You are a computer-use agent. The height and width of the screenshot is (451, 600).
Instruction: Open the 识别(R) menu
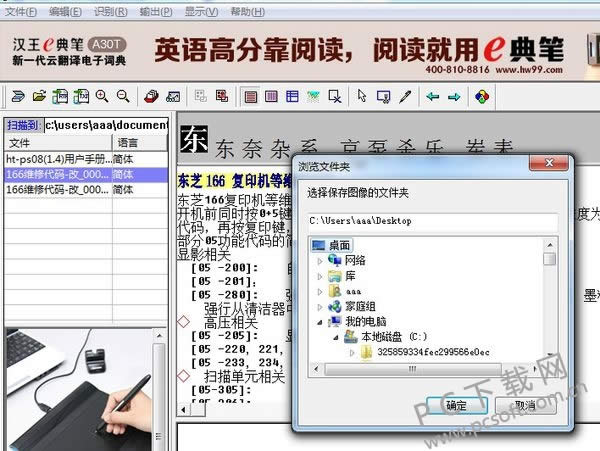[111, 12]
